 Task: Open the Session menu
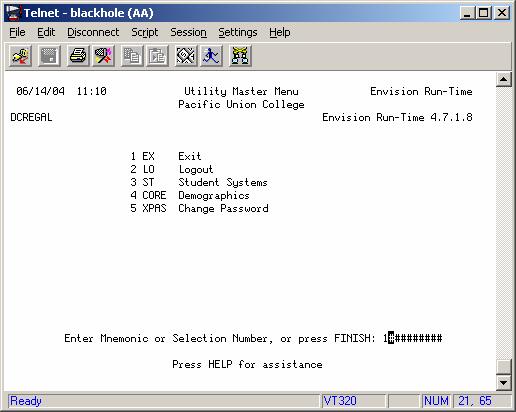click(188, 32)
